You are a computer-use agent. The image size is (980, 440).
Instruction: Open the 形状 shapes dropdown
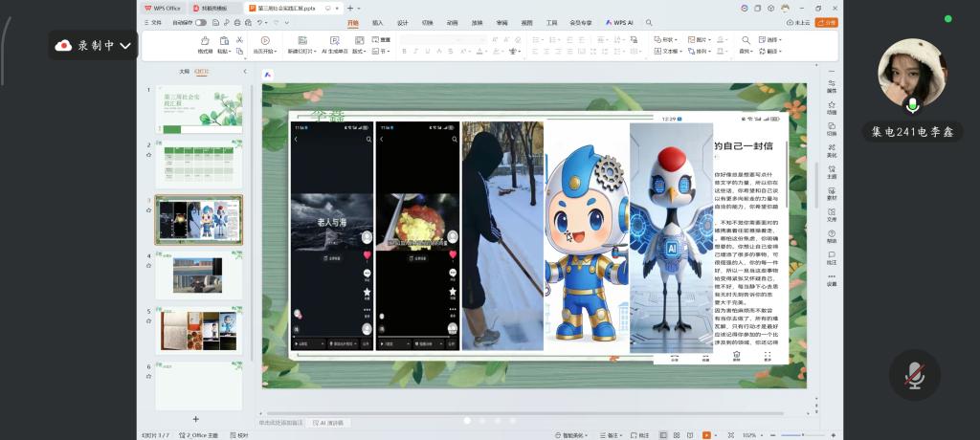[x=666, y=40]
